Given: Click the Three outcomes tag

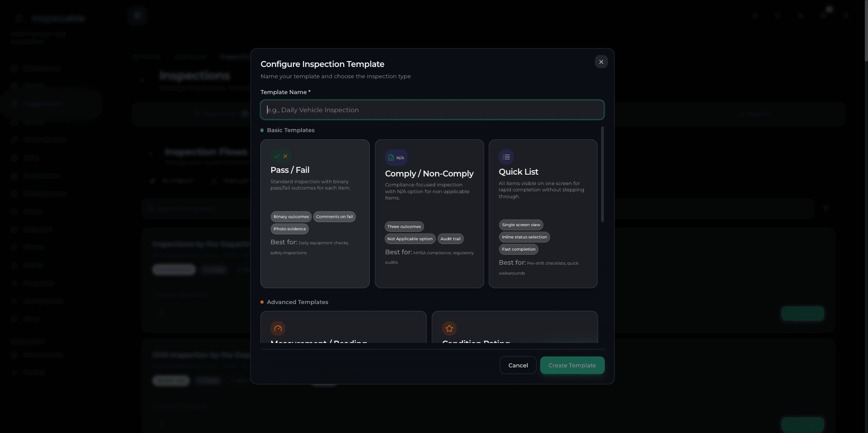Looking at the screenshot, I should point(404,227).
